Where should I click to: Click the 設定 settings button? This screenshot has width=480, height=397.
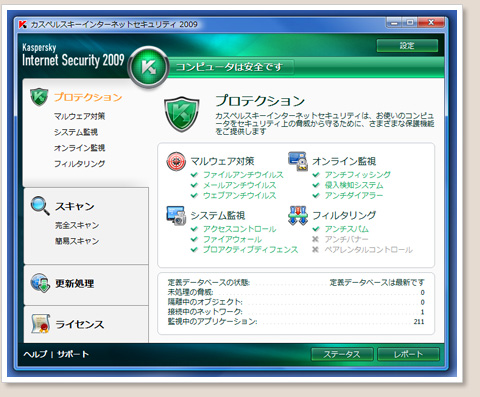point(407,46)
